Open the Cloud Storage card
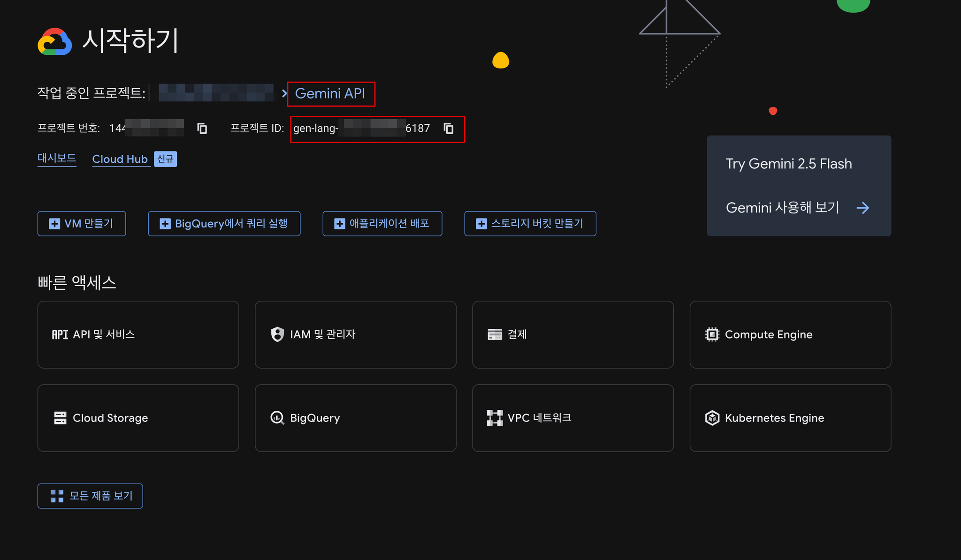This screenshot has width=961, height=560. (x=138, y=418)
